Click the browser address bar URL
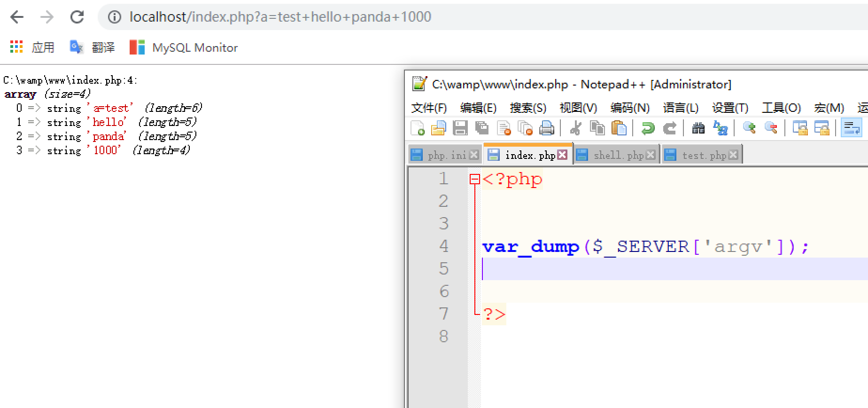Image resolution: width=868 pixels, height=408 pixels. [280, 17]
